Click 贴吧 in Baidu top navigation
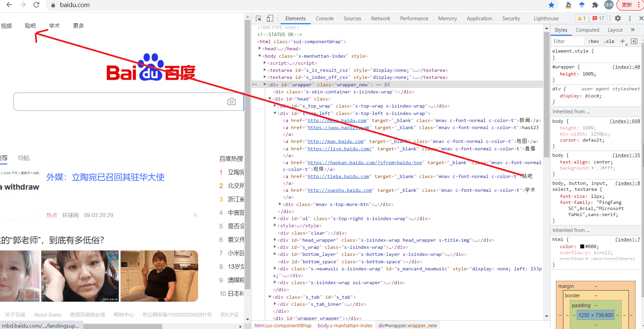The image size is (644, 329). 30,26
